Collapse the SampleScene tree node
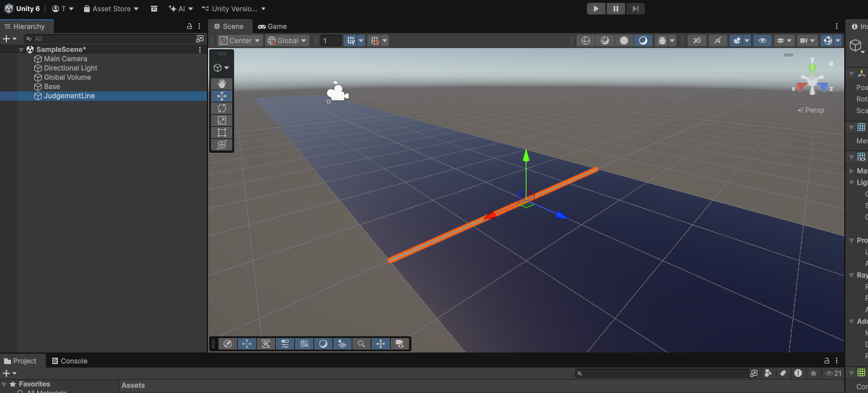Screen dimensions: 868x393 pyautogui.click(x=21, y=50)
